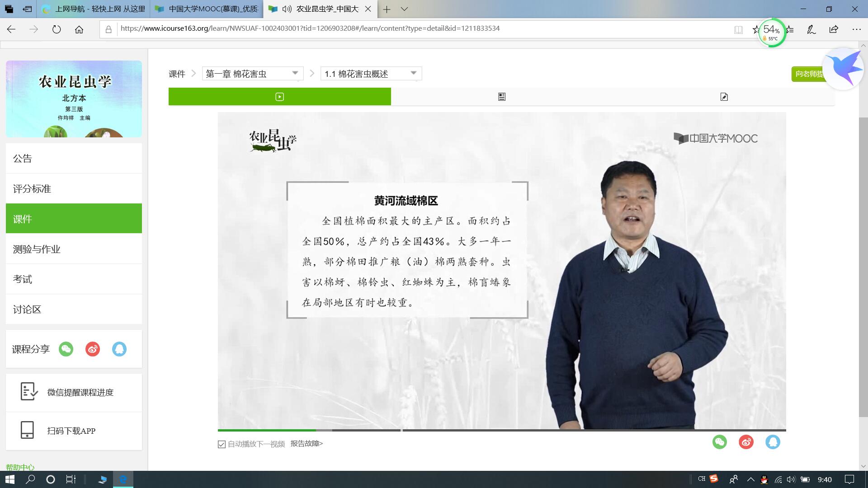Screen dimensions: 868x488
Task: Switch to the video content tab
Action: (x=279, y=97)
